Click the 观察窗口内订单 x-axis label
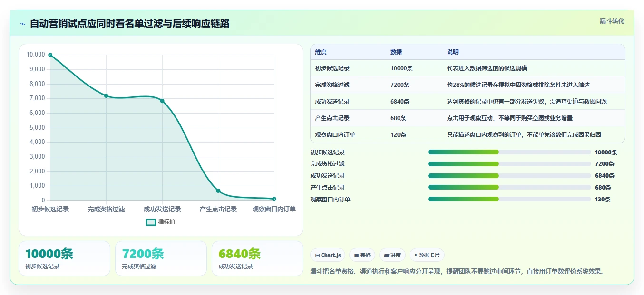This screenshot has width=644, height=295. 274,209
